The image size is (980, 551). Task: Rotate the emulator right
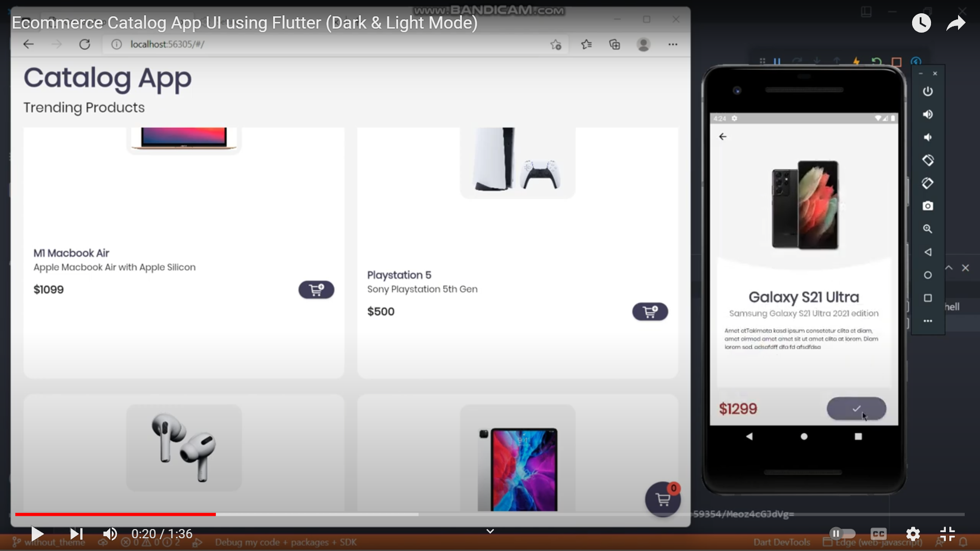tap(928, 183)
